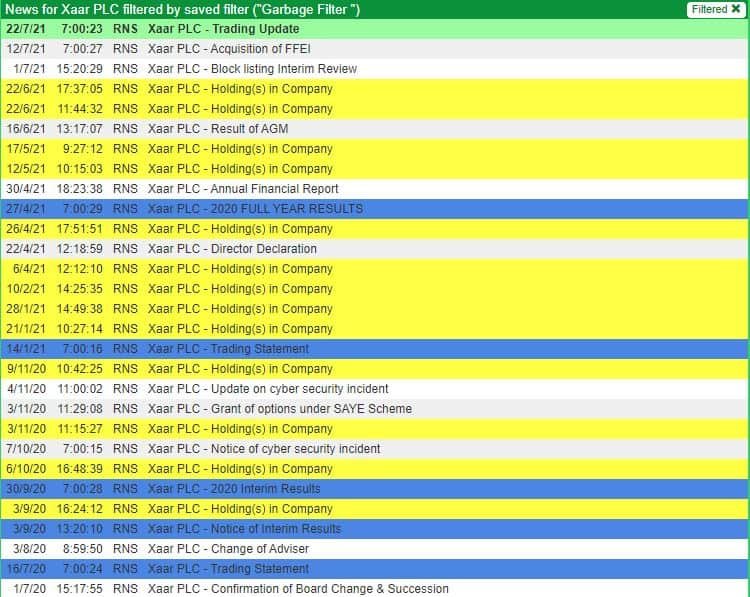Select the 16/7/20 Trading Statement row
The height and width of the screenshot is (597, 750).
point(375,569)
